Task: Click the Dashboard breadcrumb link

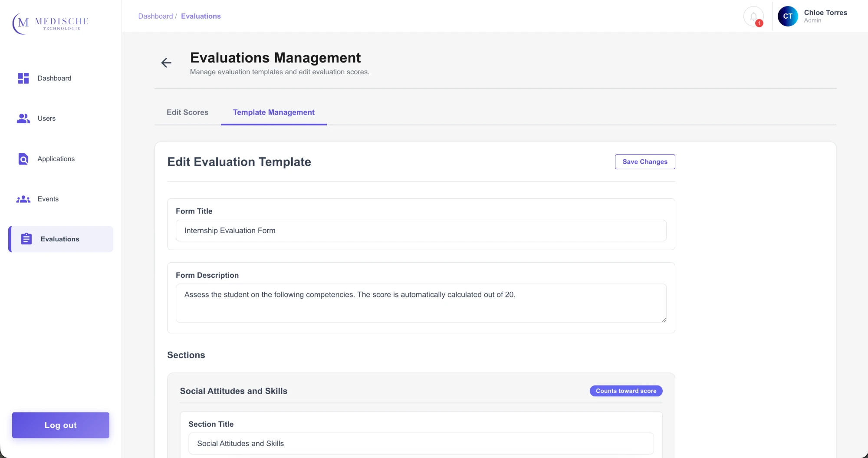Action: coord(155,16)
